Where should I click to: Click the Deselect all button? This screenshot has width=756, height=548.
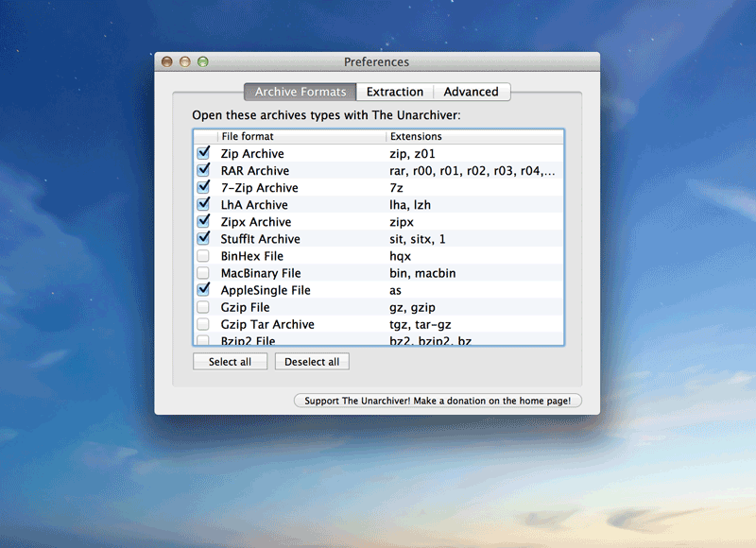tap(312, 362)
